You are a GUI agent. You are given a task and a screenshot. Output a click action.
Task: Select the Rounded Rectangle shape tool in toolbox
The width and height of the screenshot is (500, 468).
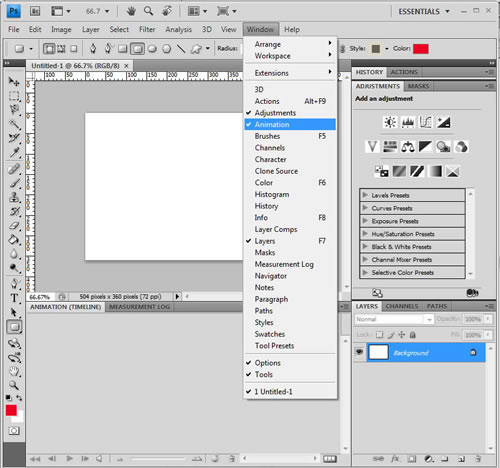[x=14, y=327]
